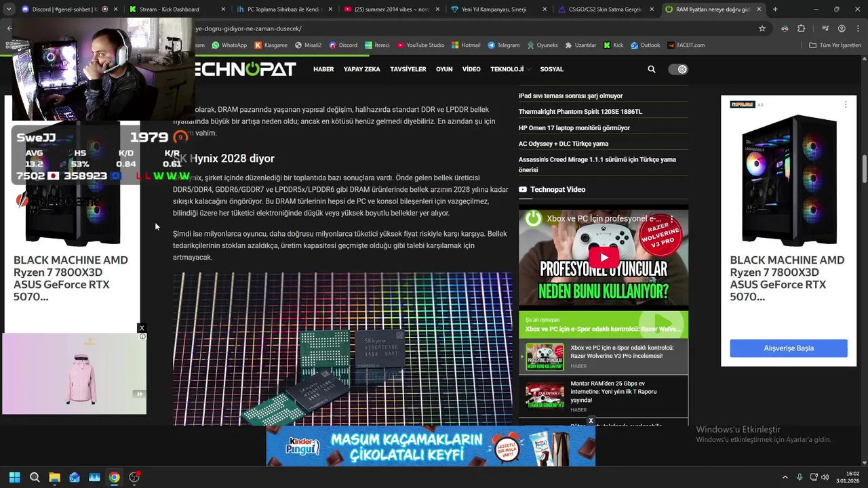Open the Windows Start menu
This screenshot has width=868, height=488.
click(14, 477)
